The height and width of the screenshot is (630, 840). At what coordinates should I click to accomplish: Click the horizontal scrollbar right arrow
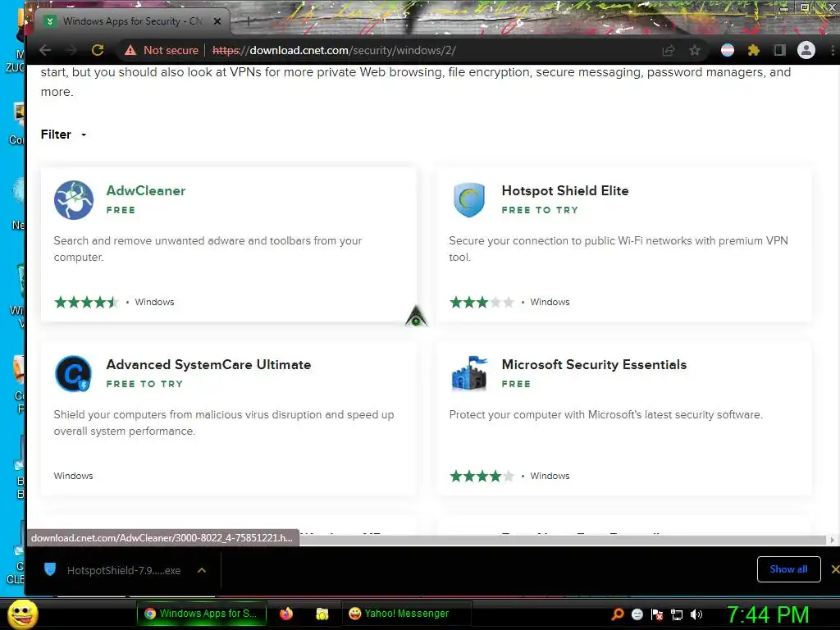(832, 540)
